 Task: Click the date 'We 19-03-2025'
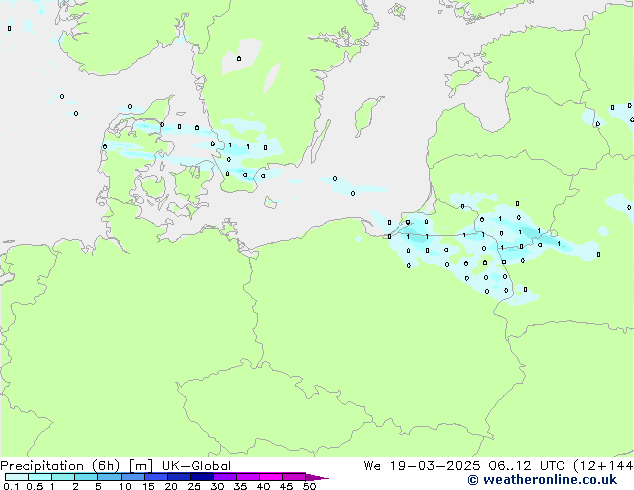(422, 466)
